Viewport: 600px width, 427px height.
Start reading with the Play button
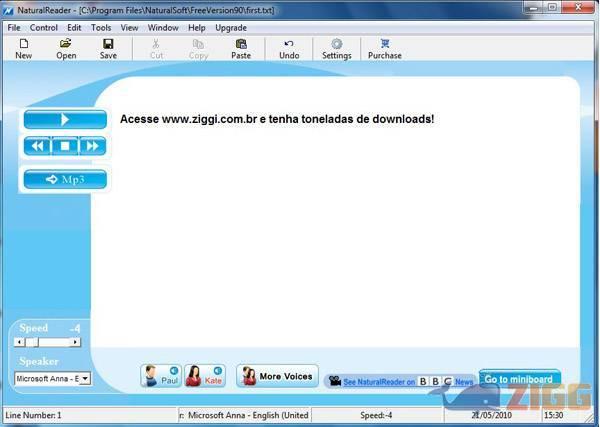(x=65, y=120)
